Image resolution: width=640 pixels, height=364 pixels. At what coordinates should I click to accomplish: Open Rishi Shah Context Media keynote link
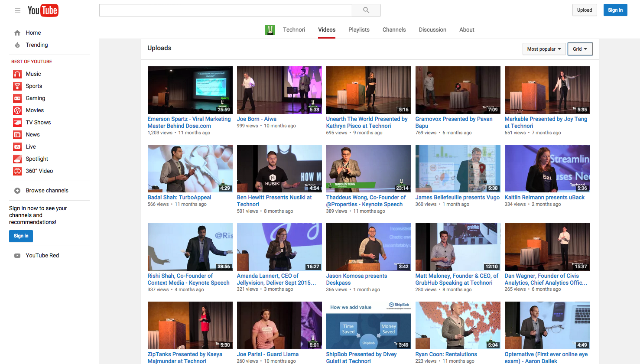pyautogui.click(x=188, y=279)
